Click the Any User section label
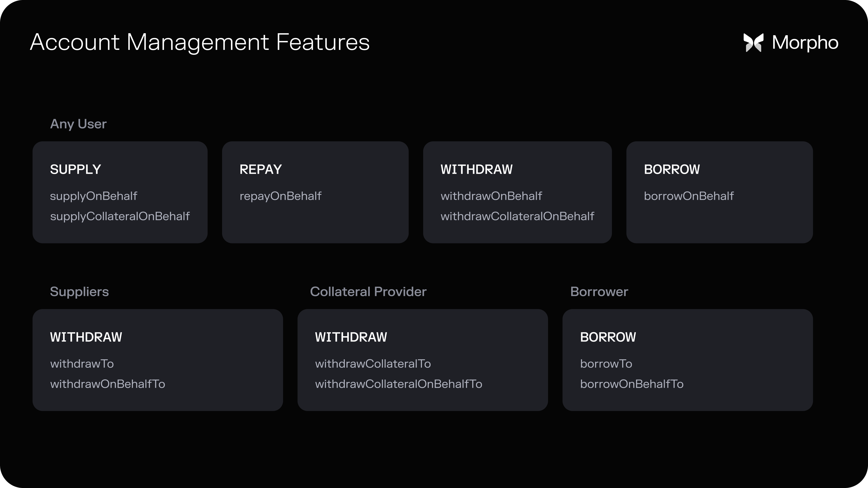Image resolution: width=868 pixels, height=488 pixels. 78,124
